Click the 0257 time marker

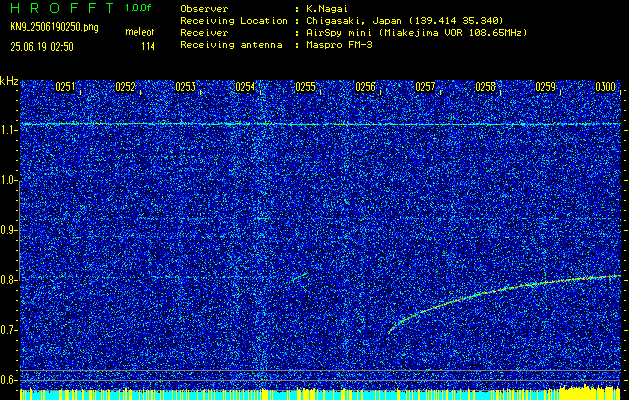point(425,87)
